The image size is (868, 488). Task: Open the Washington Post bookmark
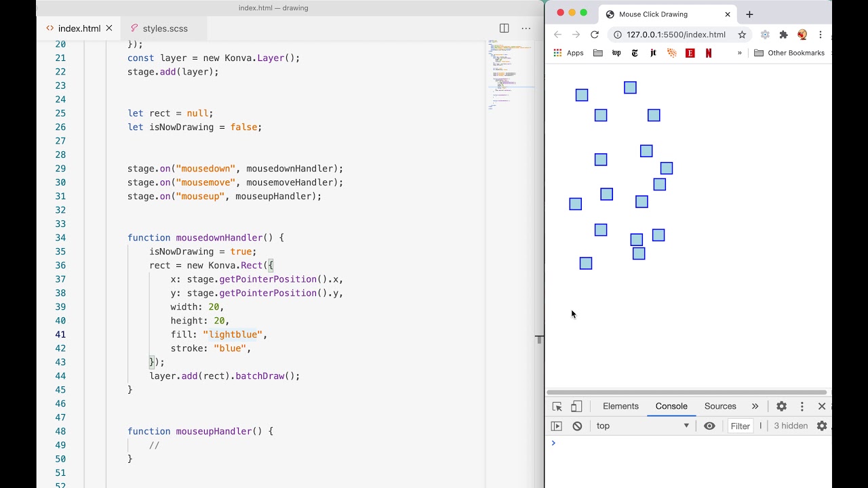pyautogui.click(x=616, y=53)
